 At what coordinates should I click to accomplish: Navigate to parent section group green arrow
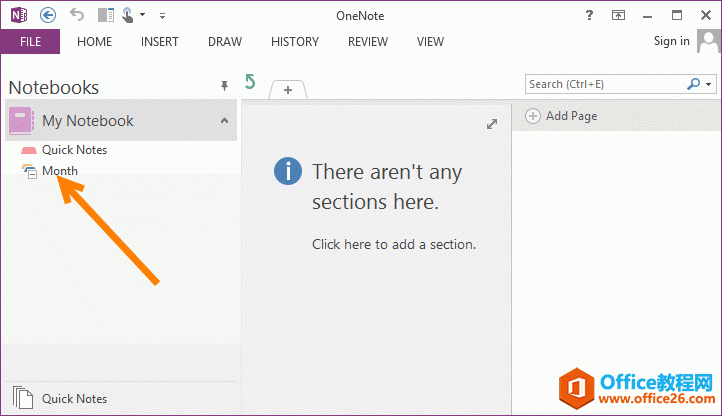pos(250,82)
